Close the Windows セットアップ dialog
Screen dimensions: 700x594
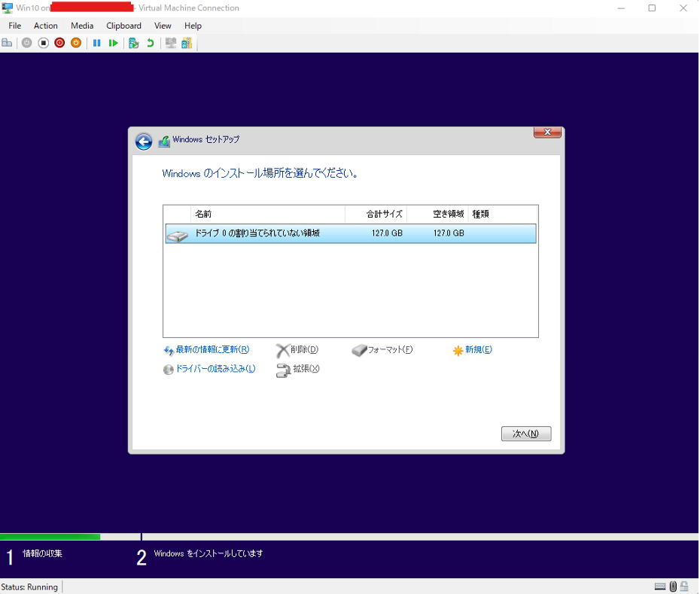coord(547,133)
